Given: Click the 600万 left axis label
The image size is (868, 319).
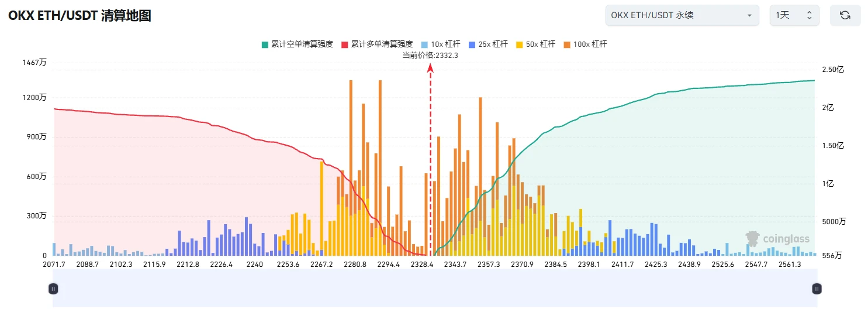Looking at the screenshot, I should coord(36,177).
